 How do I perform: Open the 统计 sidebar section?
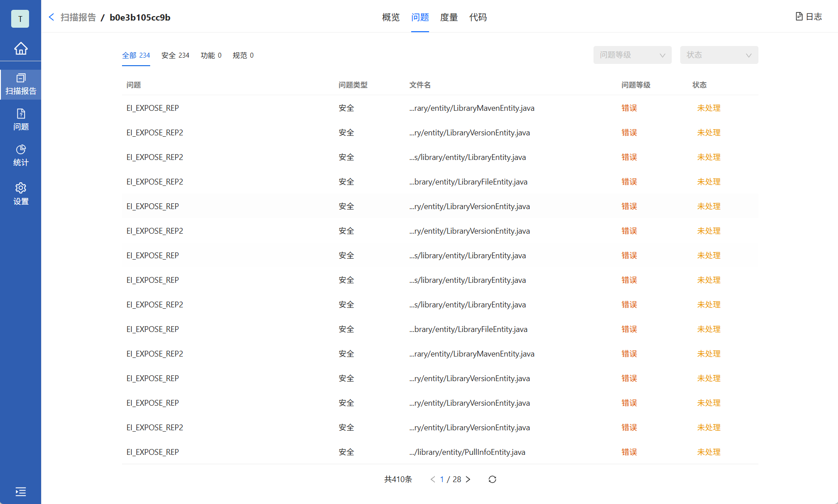pos(21,155)
